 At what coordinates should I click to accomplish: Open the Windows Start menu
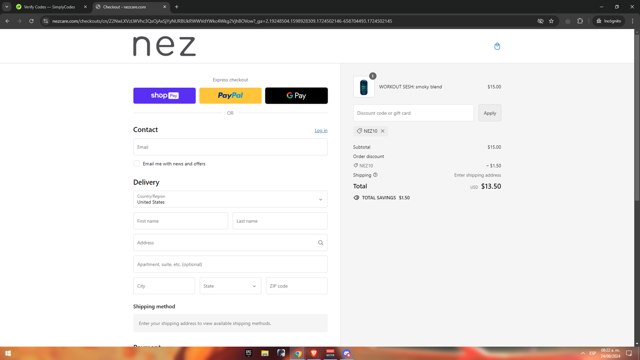pos(8,353)
